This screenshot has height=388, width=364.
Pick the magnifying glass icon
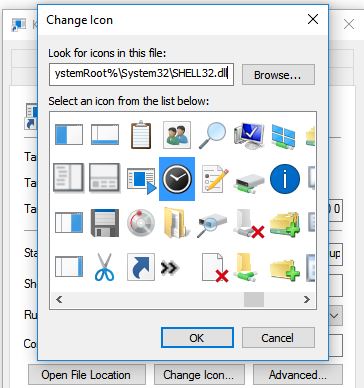point(212,135)
